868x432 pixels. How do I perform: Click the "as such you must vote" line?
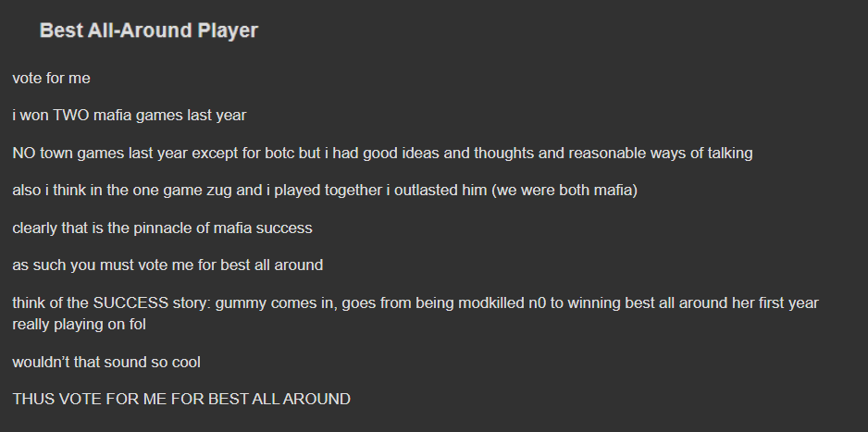tap(167, 265)
